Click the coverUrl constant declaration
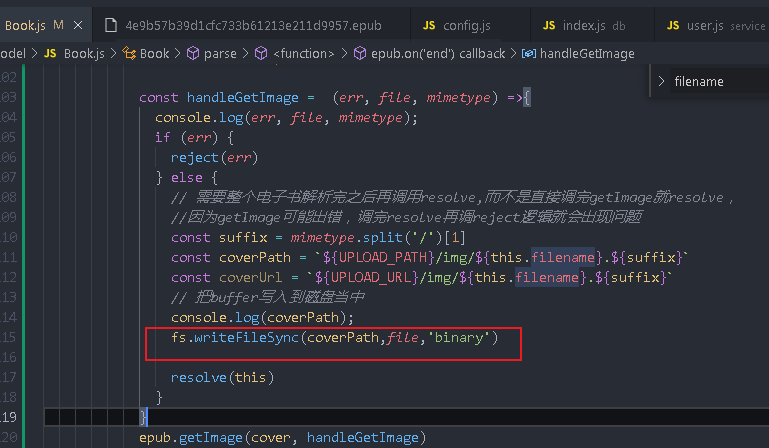 pyautogui.click(x=251, y=278)
